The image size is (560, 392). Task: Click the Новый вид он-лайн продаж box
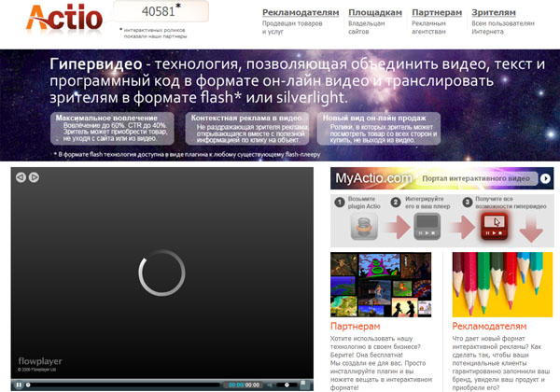pos(379,129)
